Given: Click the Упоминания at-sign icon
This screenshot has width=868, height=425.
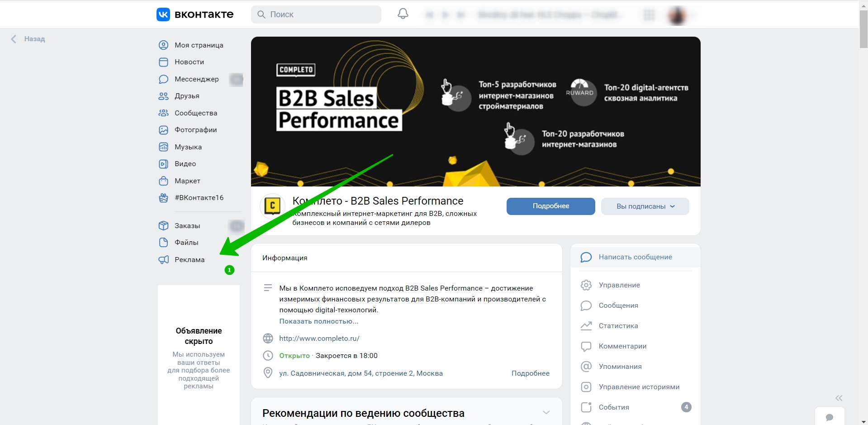Looking at the screenshot, I should 586,367.
